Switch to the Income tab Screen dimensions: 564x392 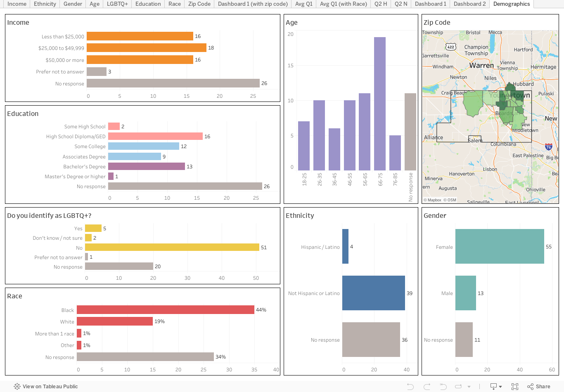(17, 4)
